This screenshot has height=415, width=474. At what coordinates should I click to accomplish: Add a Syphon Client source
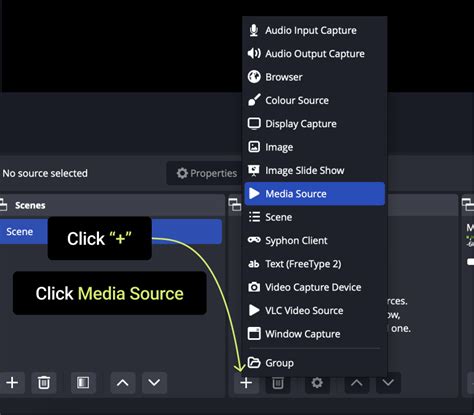[x=315, y=240]
